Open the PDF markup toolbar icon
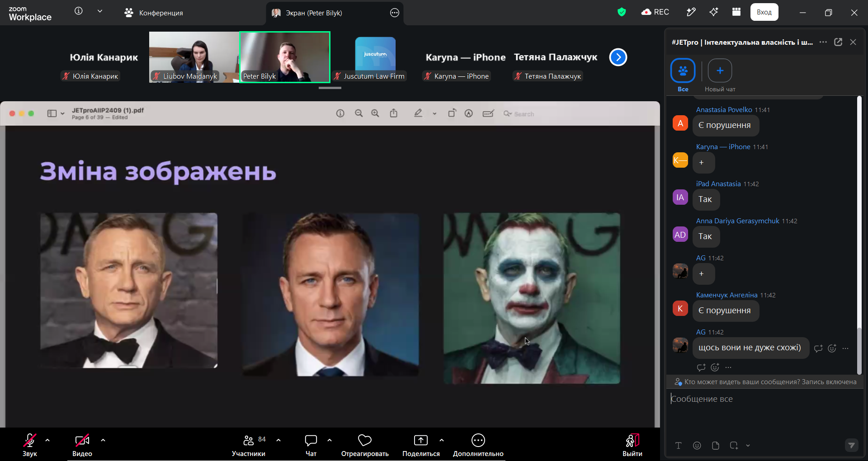 469,113
